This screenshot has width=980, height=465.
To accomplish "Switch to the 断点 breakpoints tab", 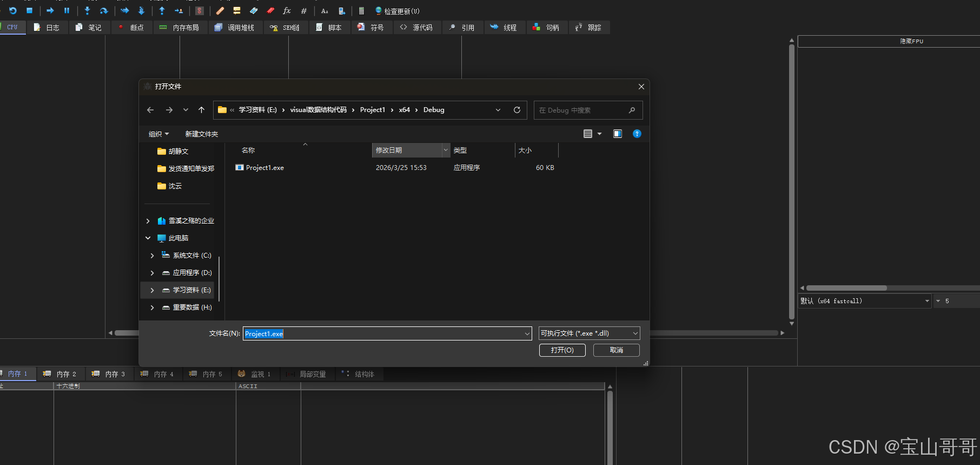I will point(131,27).
